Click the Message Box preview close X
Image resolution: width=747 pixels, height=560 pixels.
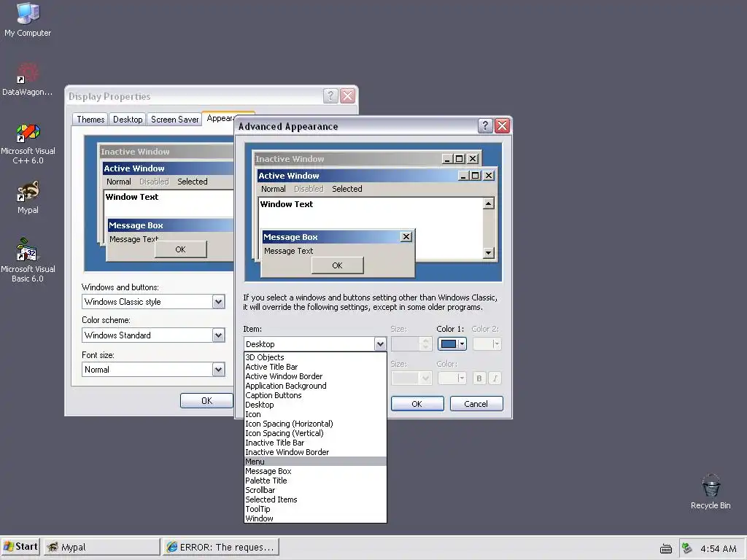pos(406,237)
